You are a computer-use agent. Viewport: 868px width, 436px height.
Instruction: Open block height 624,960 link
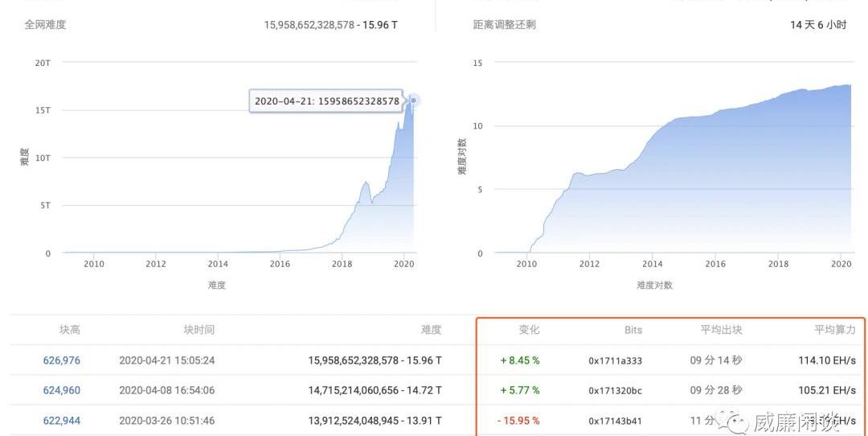pyautogui.click(x=62, y=390)
